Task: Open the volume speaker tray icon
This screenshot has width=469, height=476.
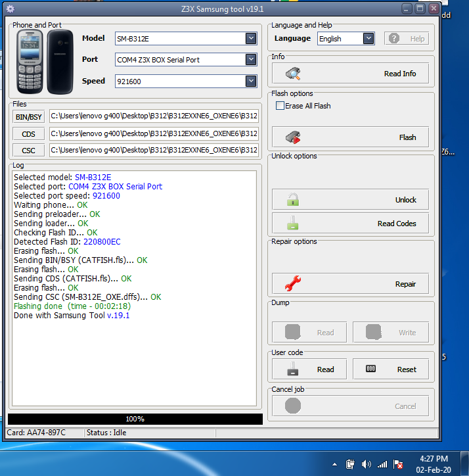Action: pyautogui.click(x=366, y=464)
